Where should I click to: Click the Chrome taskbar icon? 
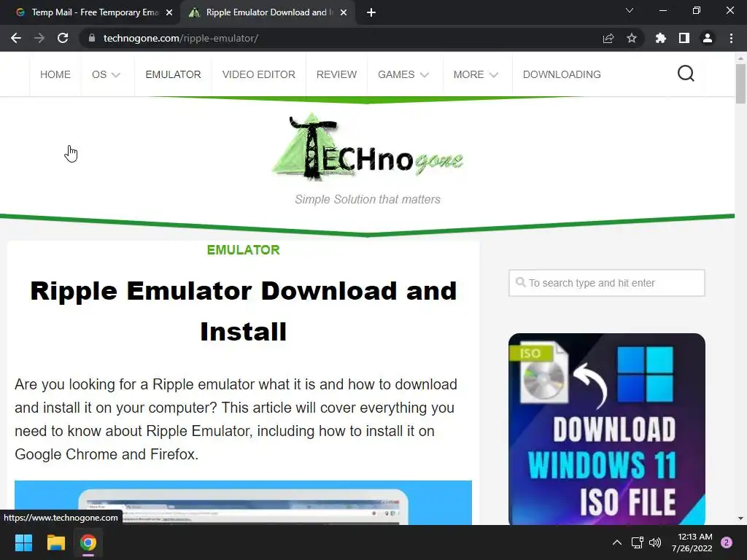tap(88, 542)
